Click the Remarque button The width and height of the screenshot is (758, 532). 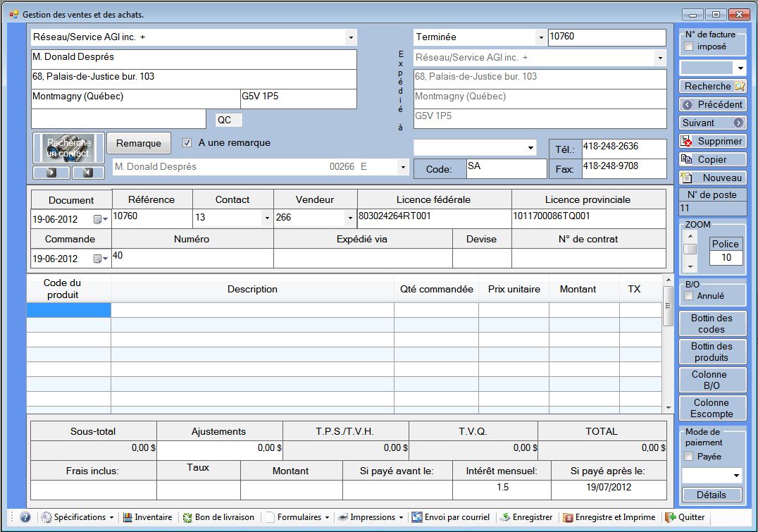tap(138, 143)
